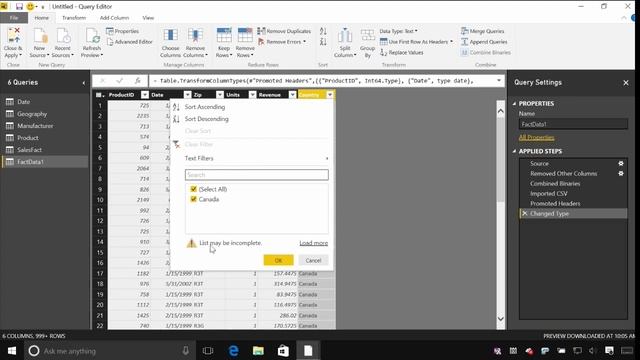Delete the Changed Type step
Image resolution: width=640 pixels, height=360 pixels.
pos(525,213)
